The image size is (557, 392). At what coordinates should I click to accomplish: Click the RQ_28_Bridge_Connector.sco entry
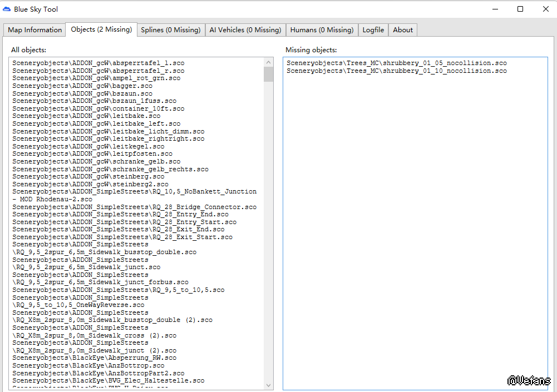coord(135,207)
